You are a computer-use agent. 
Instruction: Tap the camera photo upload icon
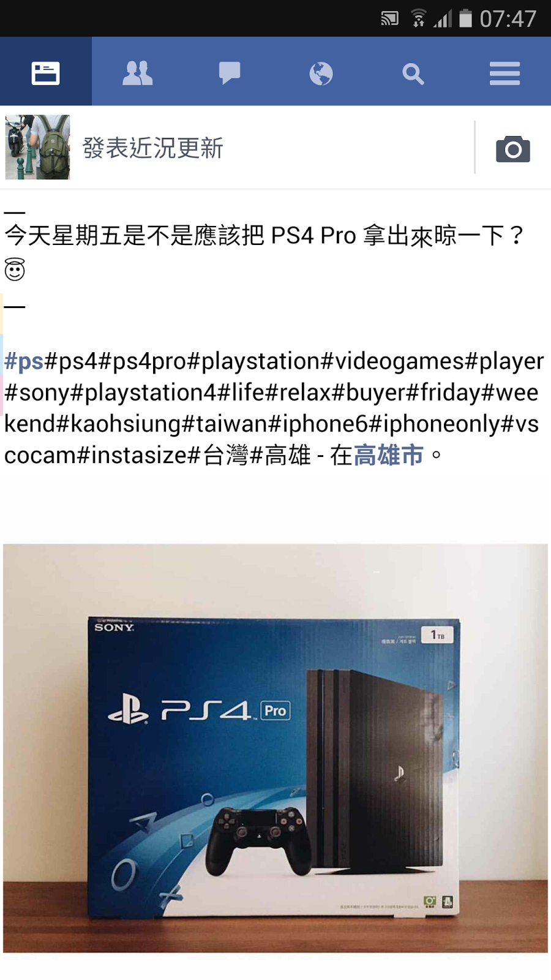coord(513,149)
